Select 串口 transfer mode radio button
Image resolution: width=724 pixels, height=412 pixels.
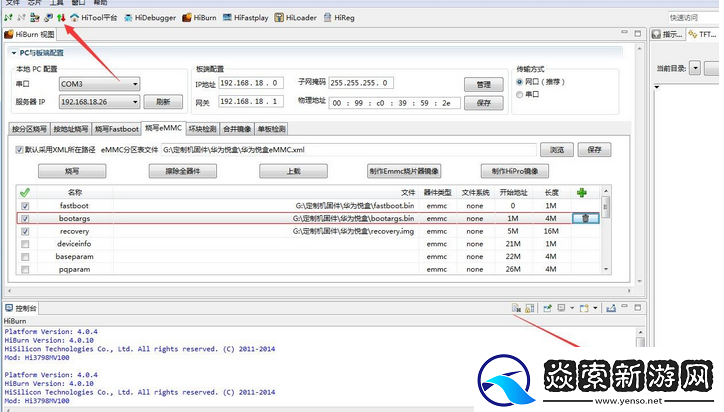coord(519,94)
